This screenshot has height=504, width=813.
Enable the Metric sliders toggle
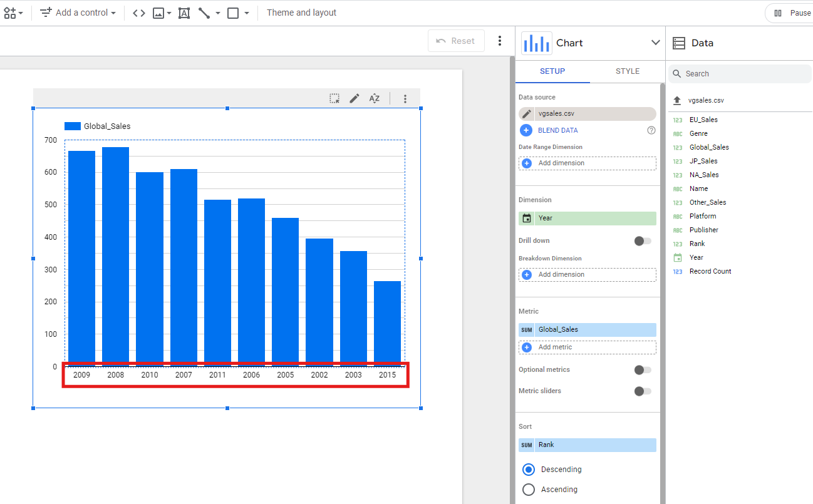(x=643, y=391)
